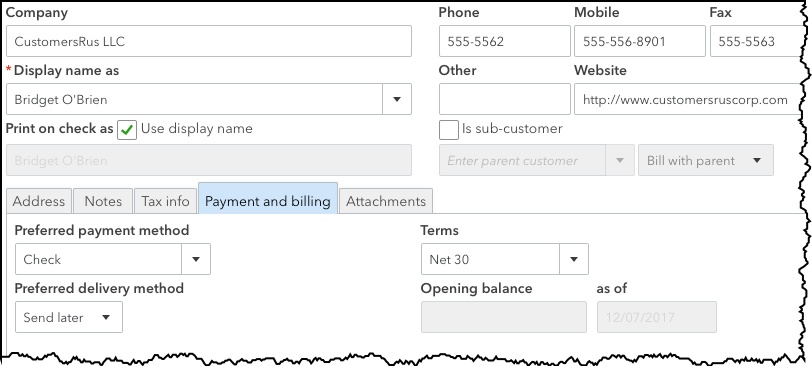
Task: Open the Bill with parent dropdown
Action: click(x=706, y=160)
